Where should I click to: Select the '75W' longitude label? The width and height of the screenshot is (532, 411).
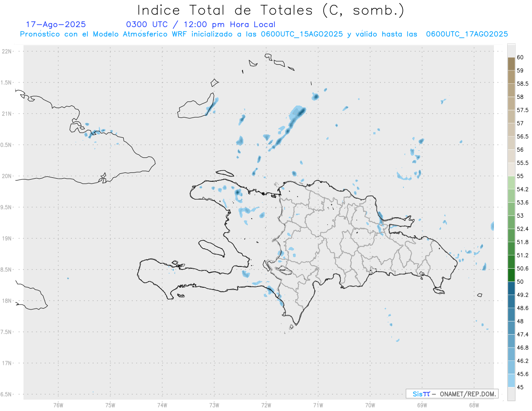110,405
